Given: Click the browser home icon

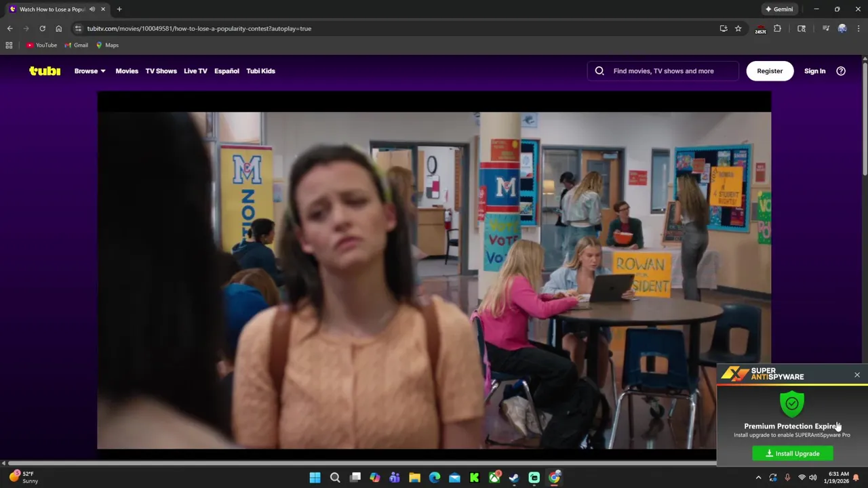Looking at the screenshot, I should [58, 28].
